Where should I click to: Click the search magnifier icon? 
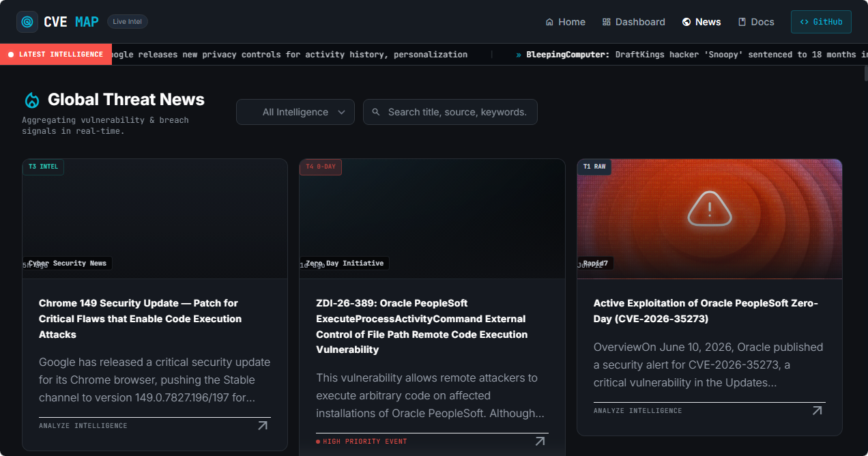(x=376, y=112)
